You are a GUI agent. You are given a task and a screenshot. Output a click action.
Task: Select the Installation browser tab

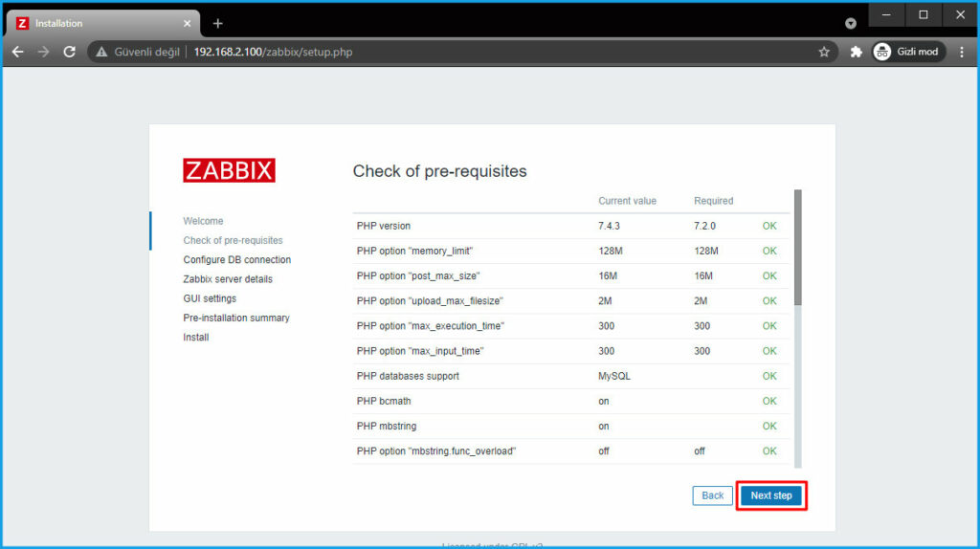[x=103, y=24]
